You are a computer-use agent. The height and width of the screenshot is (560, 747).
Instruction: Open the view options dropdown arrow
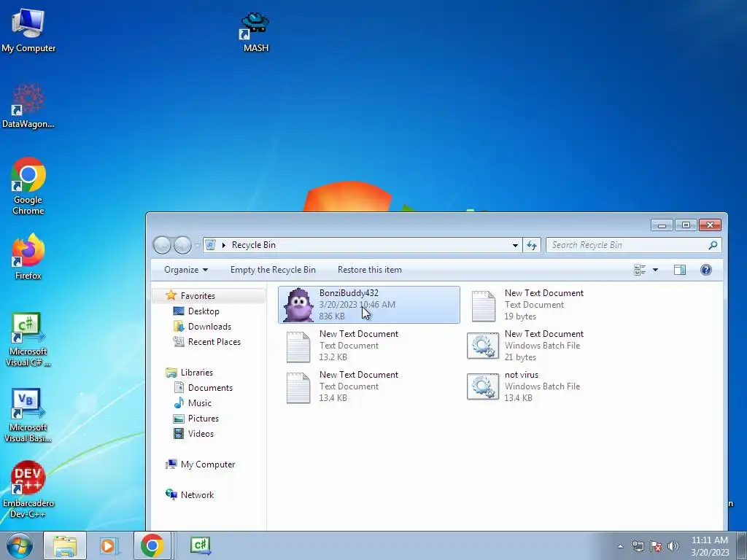(x=656, y=270)
